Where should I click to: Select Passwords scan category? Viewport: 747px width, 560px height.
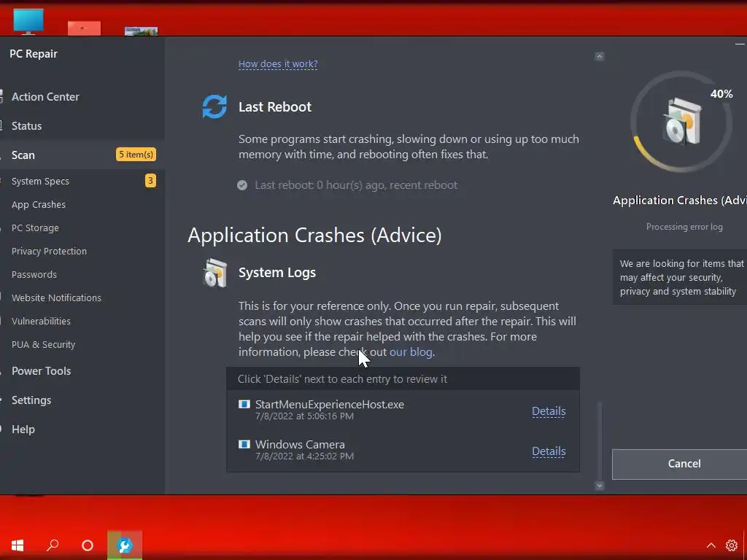pos(34,274)
